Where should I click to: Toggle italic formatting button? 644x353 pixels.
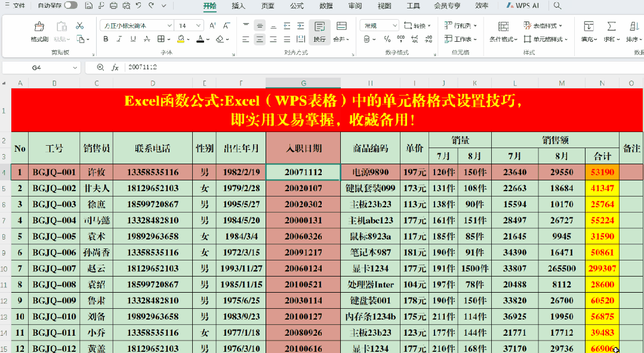119,39
